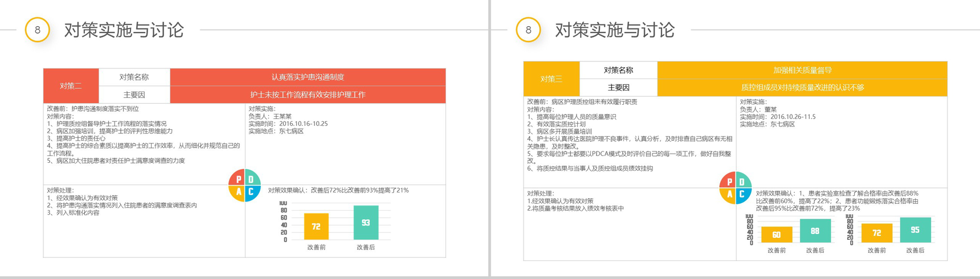Click the yellow A quadrant on right PDCA icon
Image resolution: width=980 pixels, height=279 pixels.
pos(728,196)
